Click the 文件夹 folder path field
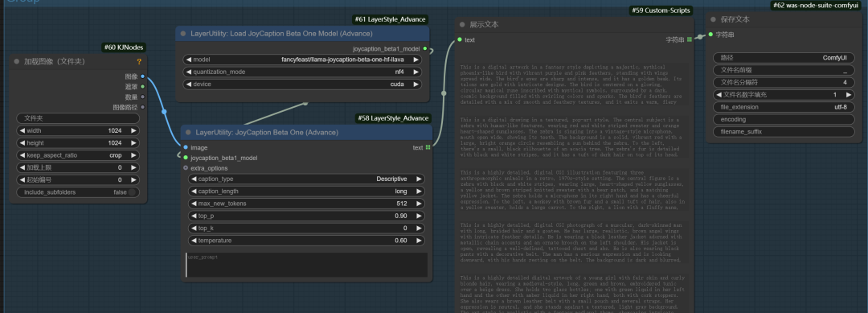 78,118
